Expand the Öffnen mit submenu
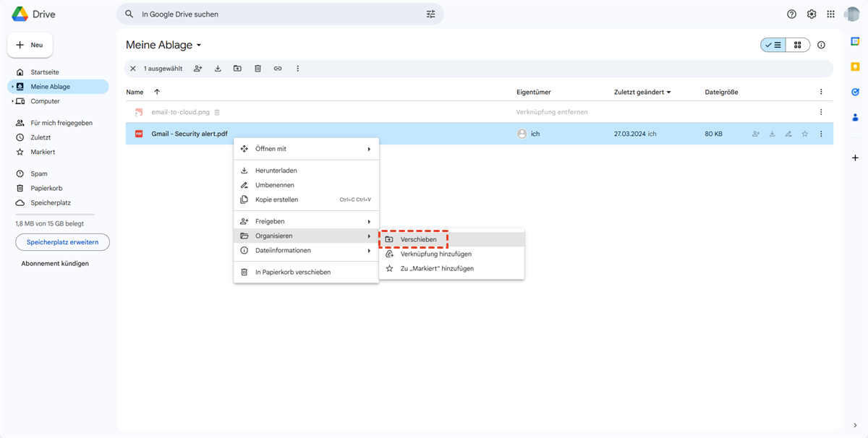 click(x=305, y=149)
